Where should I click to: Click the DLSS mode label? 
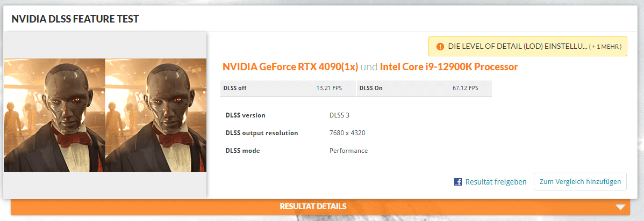tap(243, 151)
